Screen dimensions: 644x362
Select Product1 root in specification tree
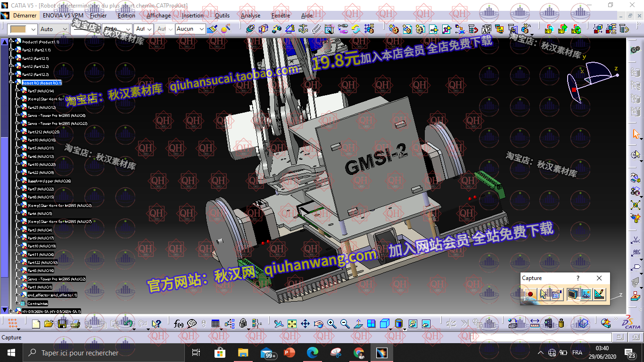pos(40,42)
